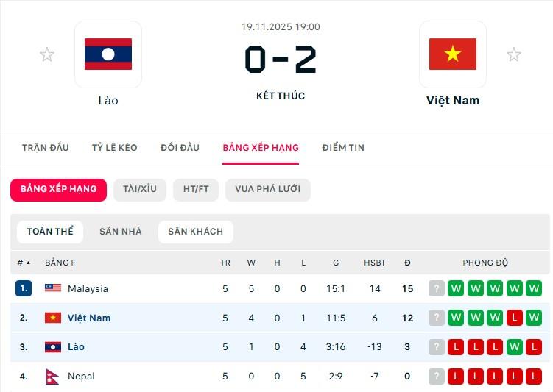
Task: Go to the ĐỐI ĐẦU tab
Action: [x=180, y=147]
